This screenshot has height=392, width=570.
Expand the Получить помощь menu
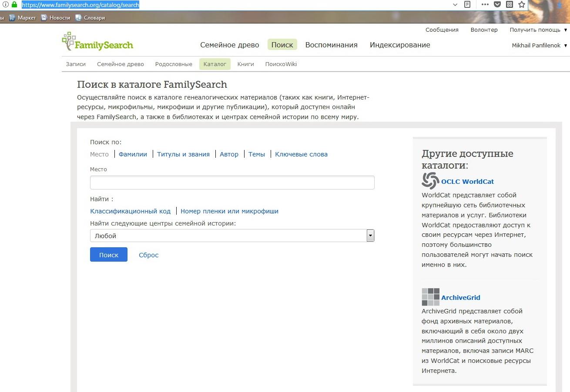pos(539,30)
